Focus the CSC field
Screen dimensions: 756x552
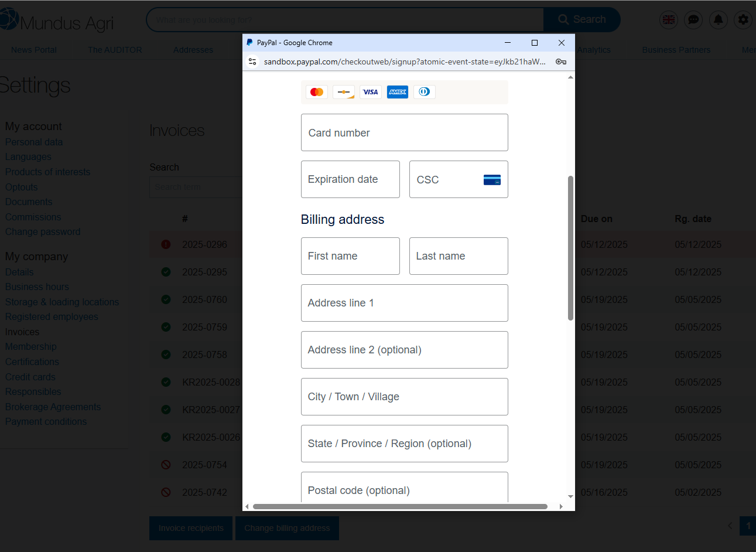point(459,179)
